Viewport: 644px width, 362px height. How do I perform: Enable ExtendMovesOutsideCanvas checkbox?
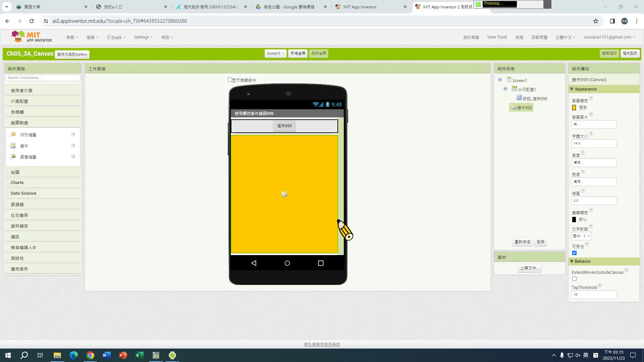[x=574, y=279]
